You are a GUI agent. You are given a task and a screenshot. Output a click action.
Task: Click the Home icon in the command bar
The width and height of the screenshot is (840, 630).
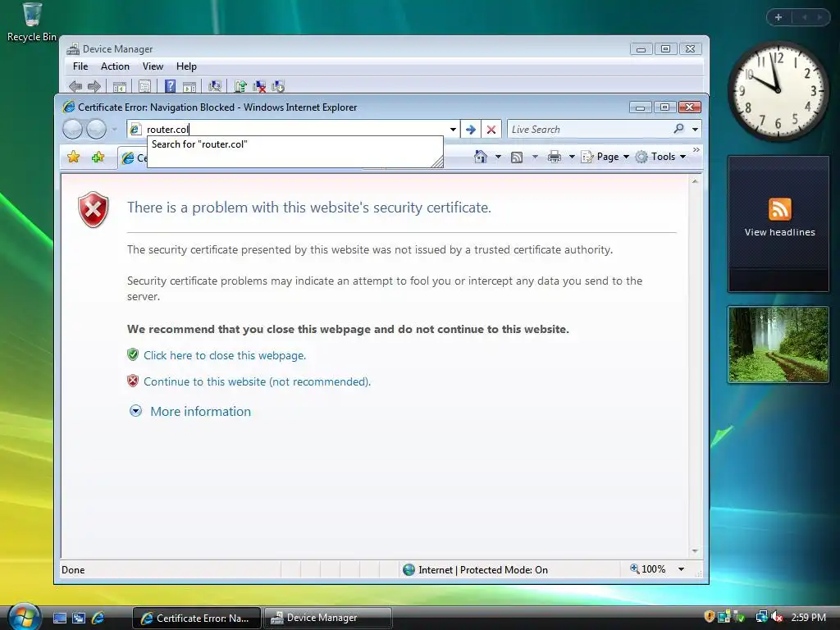pyautogui.click(x=481, y=157)
